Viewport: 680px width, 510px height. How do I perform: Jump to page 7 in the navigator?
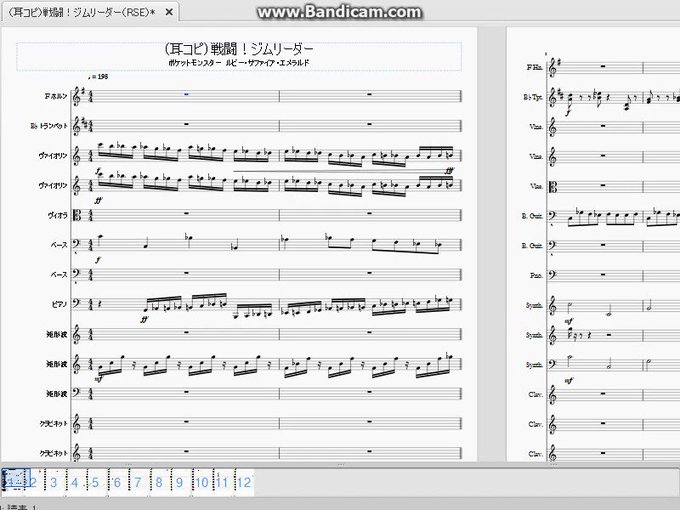click(138, 482)
